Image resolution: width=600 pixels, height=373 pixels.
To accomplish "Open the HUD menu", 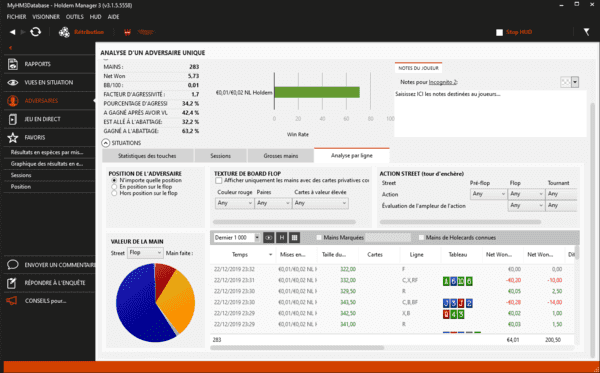I will [95, 17].
